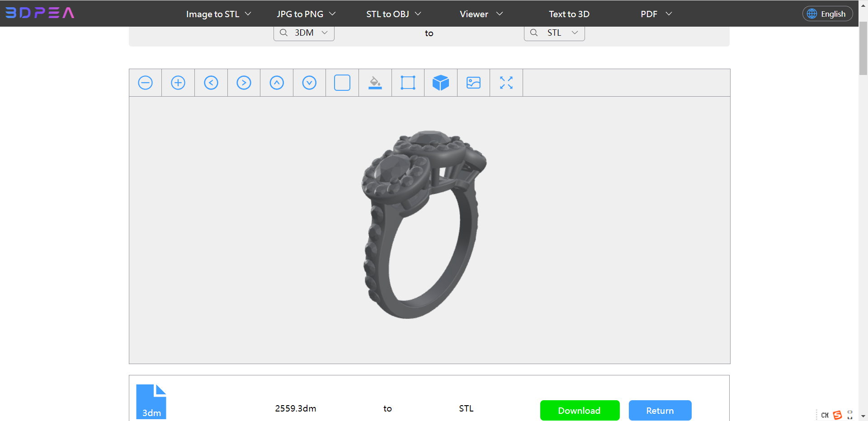Toggle the bounding box icon
This screenshot has width=868, height=421.
(x=408, y=83)
